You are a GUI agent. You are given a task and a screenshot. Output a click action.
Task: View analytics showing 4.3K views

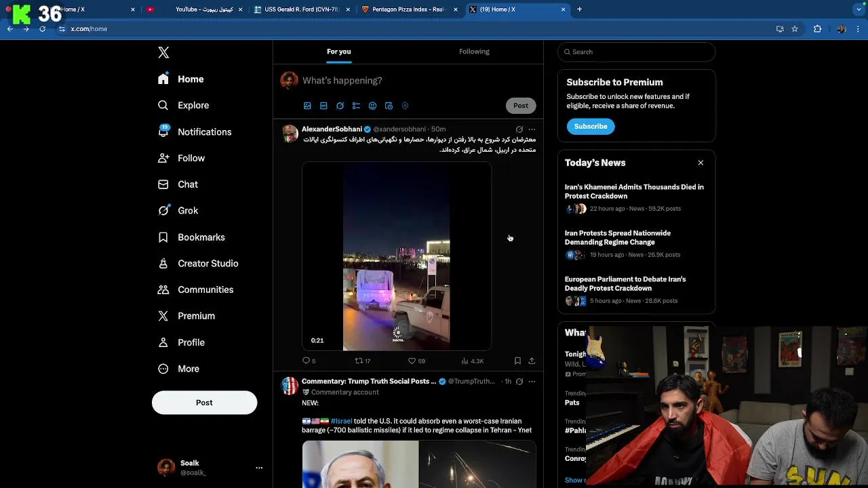point(472,361)
